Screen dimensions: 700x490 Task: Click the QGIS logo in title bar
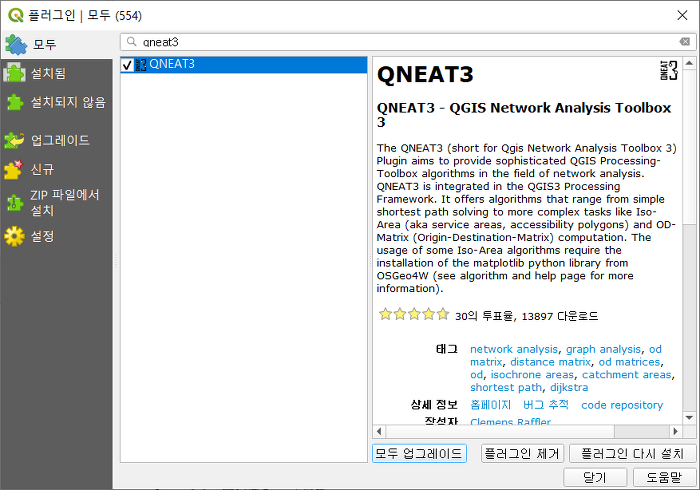coord(16,15)
